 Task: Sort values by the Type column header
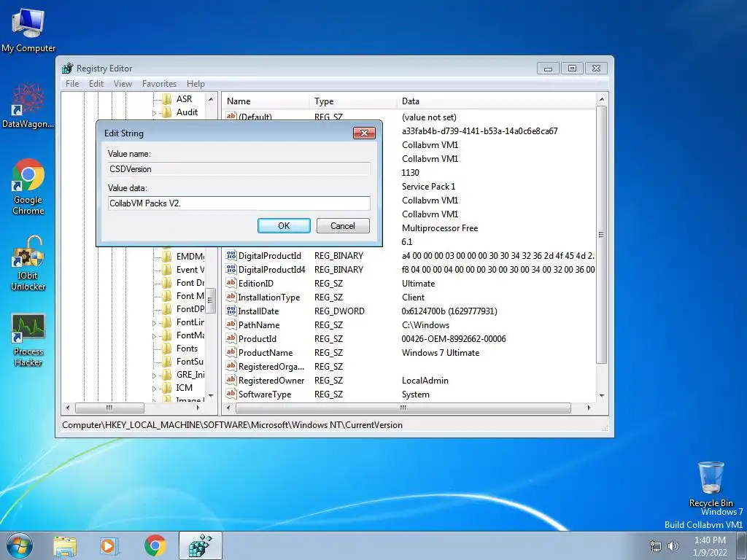pyautogui.click(x=353, y=101)
